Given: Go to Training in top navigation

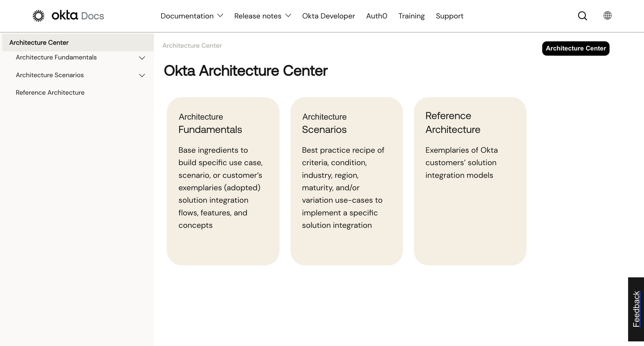Looking at the screenshot, I should 411,16.
